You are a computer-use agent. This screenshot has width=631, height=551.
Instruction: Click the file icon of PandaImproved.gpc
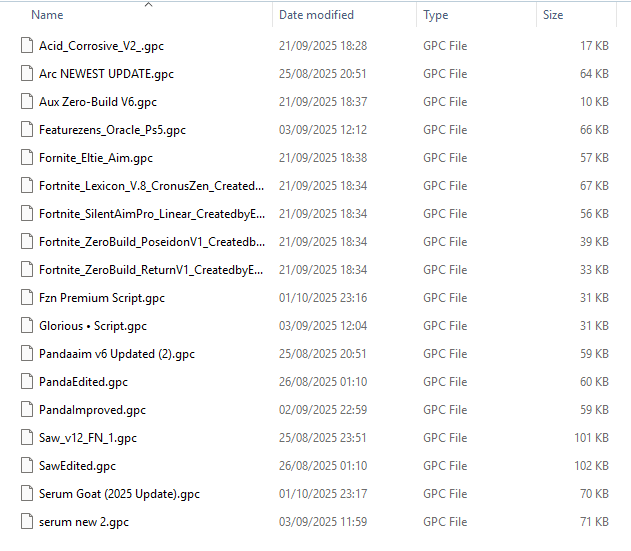pos(27,409)
